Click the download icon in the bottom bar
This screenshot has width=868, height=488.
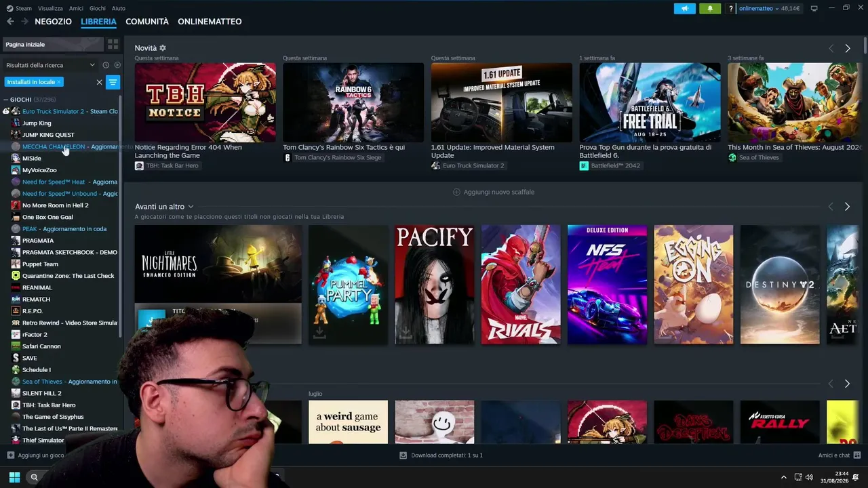(403, 455)
